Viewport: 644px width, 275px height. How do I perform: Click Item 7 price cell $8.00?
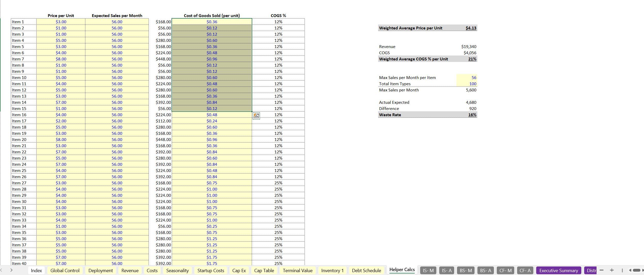pyautogui.click(x=61, y=59)
